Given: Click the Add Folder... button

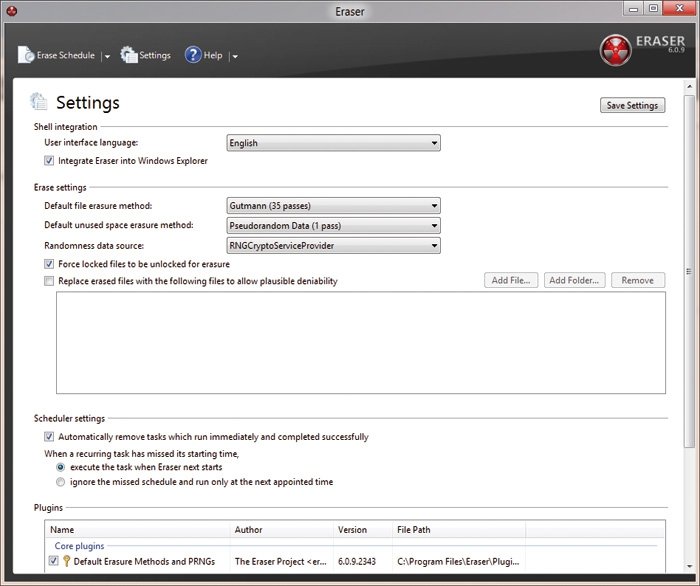Looking at the screenshot, I should pyautogui.click(x=574, y=280).
